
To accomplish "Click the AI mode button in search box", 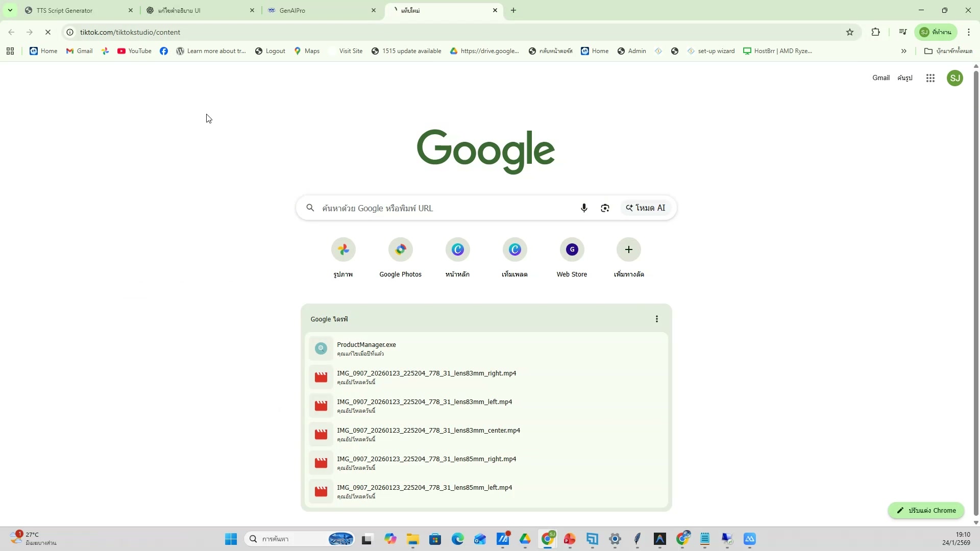I will [646, 208].
